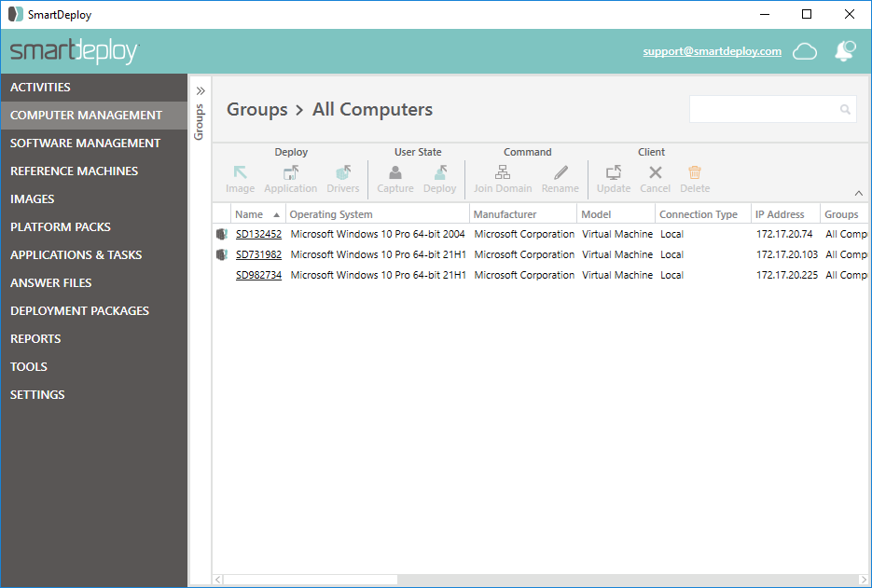This screenshot has width=872, height=588.
Task: Expand the Groups side panel
Action: coord(201,90)
